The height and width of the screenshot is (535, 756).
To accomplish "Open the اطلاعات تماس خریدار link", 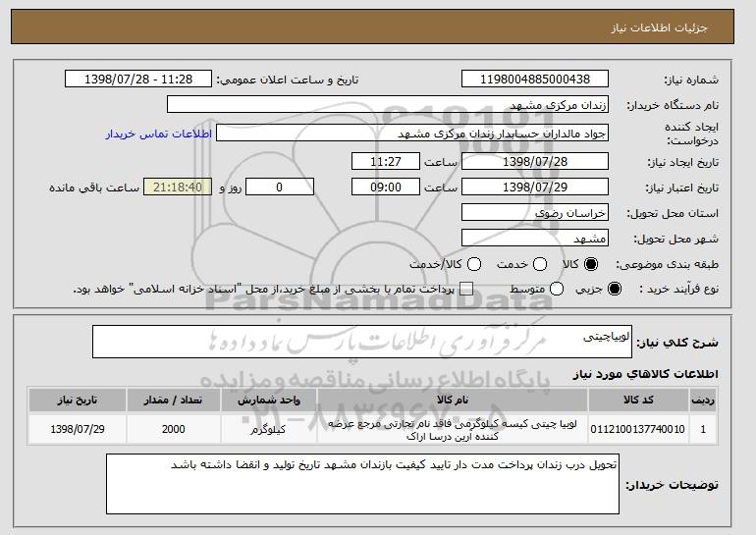I will coord(159,134).
